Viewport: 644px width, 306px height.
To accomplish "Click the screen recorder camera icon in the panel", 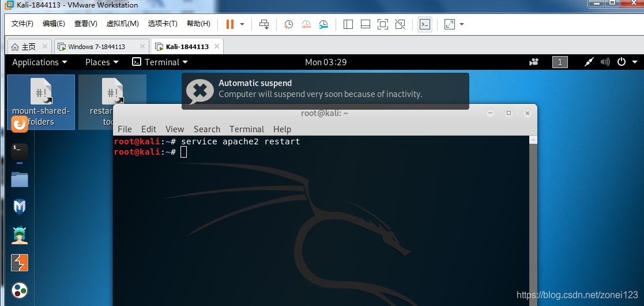I will coord(534,62).
